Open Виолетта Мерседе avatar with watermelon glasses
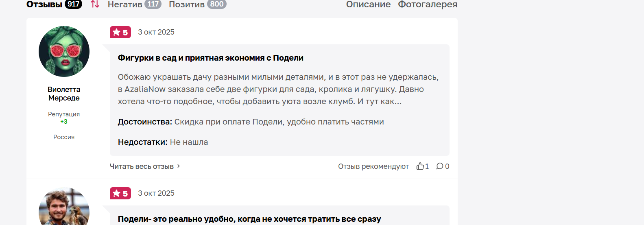 [64, 52]
